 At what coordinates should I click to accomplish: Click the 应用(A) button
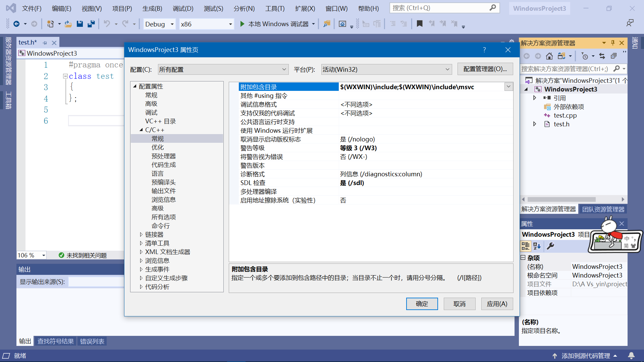pyautogui.click(x=497, y=304)
